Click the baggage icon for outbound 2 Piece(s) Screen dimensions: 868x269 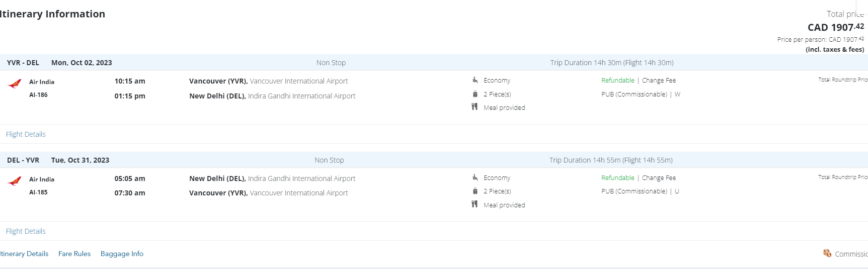(x=475, y=94)
